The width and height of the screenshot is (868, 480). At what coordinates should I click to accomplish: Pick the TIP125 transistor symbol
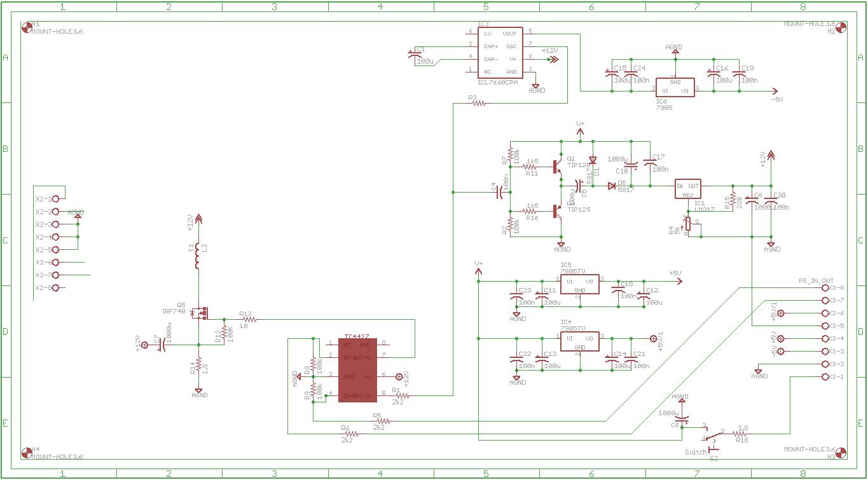click(558, 211)
